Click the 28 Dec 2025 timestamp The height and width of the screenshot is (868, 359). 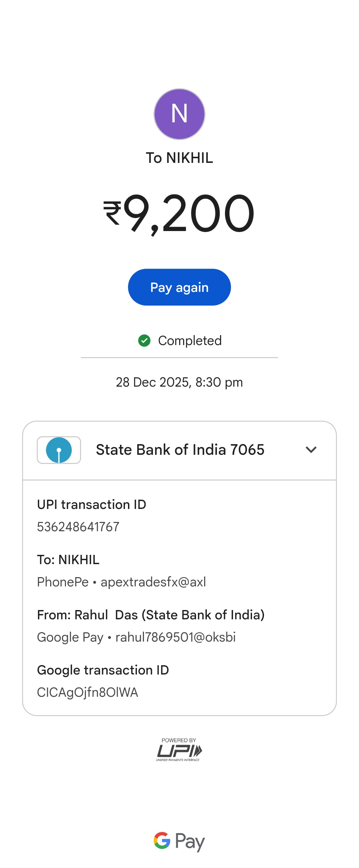click(x=179, y=382)
